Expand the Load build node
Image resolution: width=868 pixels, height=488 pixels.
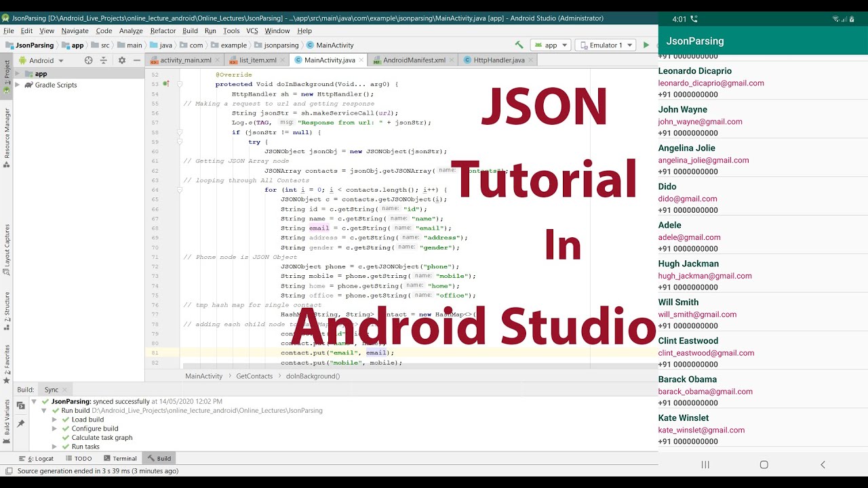click(54, 420)
